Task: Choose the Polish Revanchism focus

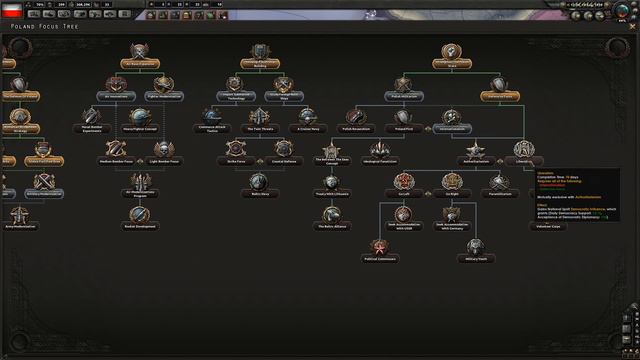Action: [356, 121]
